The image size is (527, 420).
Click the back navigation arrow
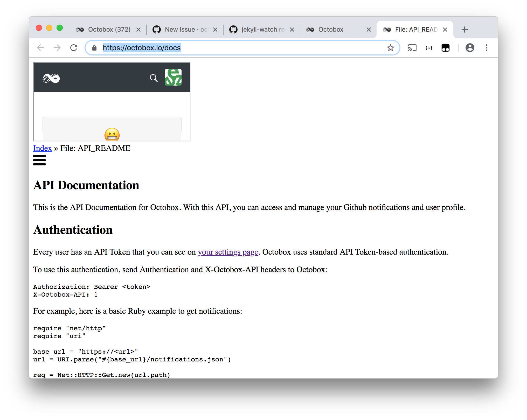(40, 48)
